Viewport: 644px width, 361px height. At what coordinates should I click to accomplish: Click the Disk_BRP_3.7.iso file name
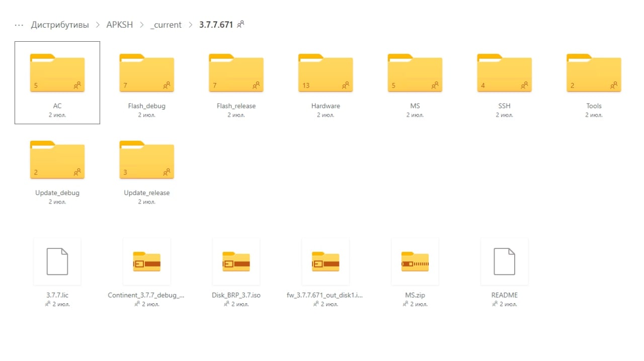(236, 295)
